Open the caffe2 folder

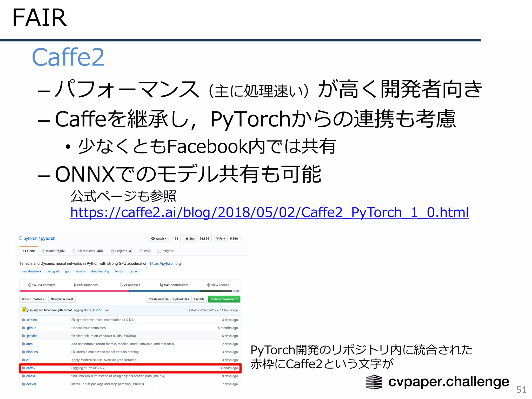click(x=31, y=368)
